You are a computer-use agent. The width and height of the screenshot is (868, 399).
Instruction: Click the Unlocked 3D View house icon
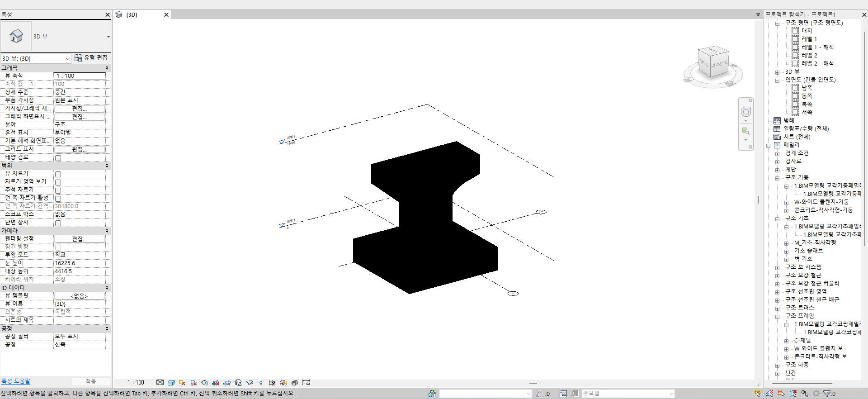[x=238, y=383]
